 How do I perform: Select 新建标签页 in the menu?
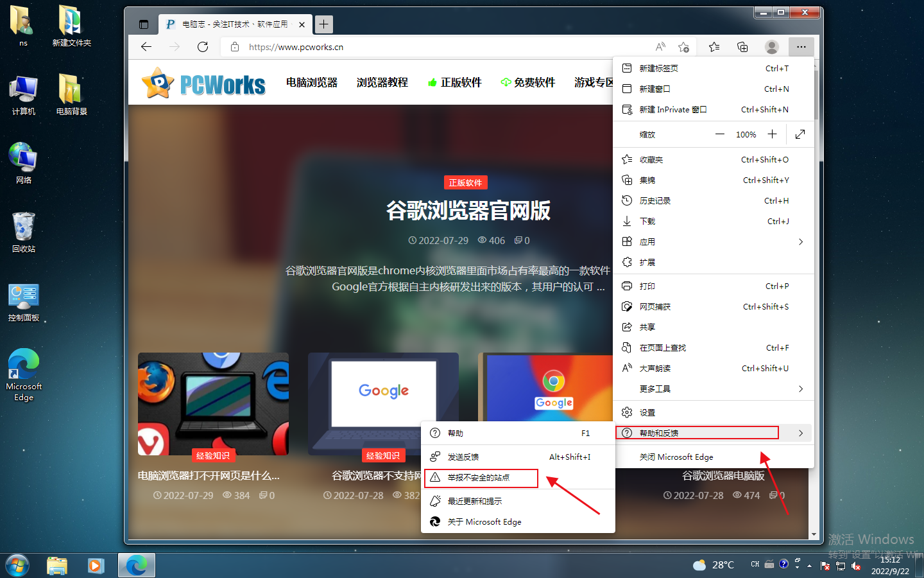(714, 68)
